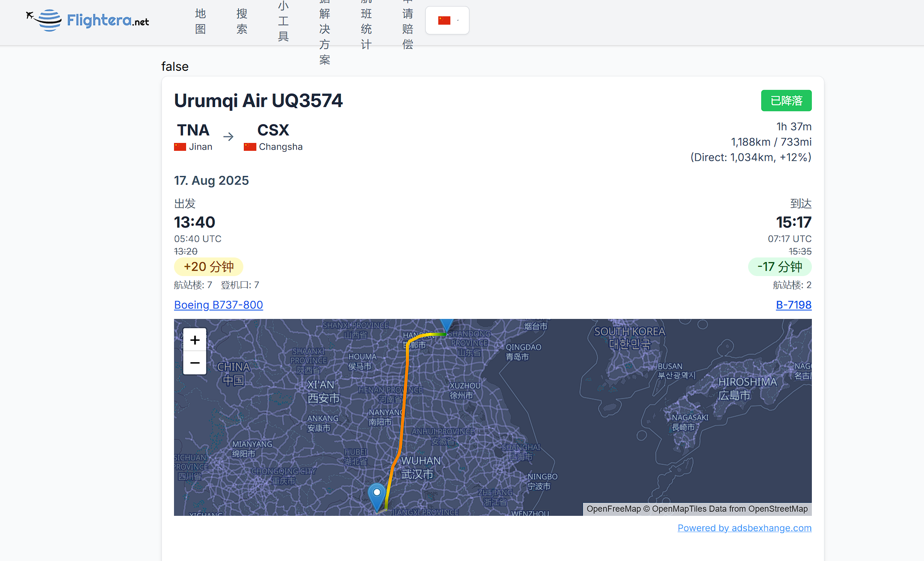
Task: Open the 搜索 menu item
Action: (242, 21)
